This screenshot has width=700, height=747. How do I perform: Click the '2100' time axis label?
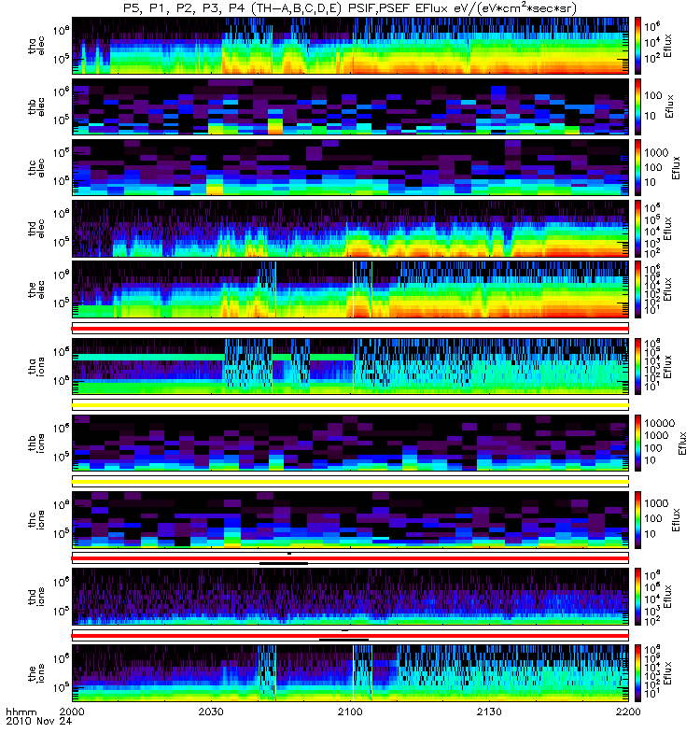click(350, 712)
